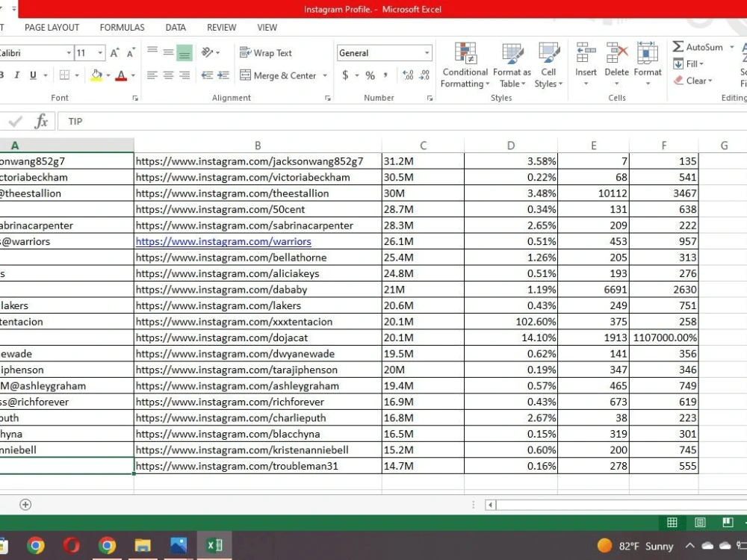Open the borders dropdown arrow
Image resolution: width=747 pixels, height=560 pixels.
point(77,75)
